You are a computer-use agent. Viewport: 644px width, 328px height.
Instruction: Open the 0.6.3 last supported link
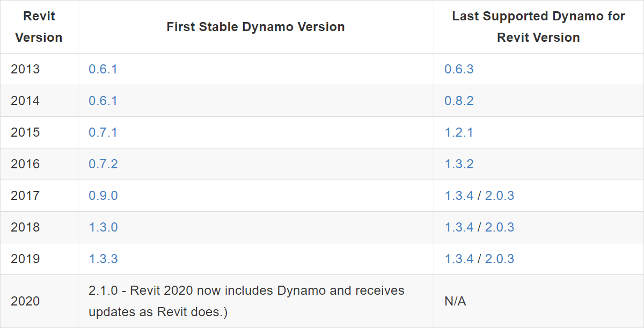point(459,69)
